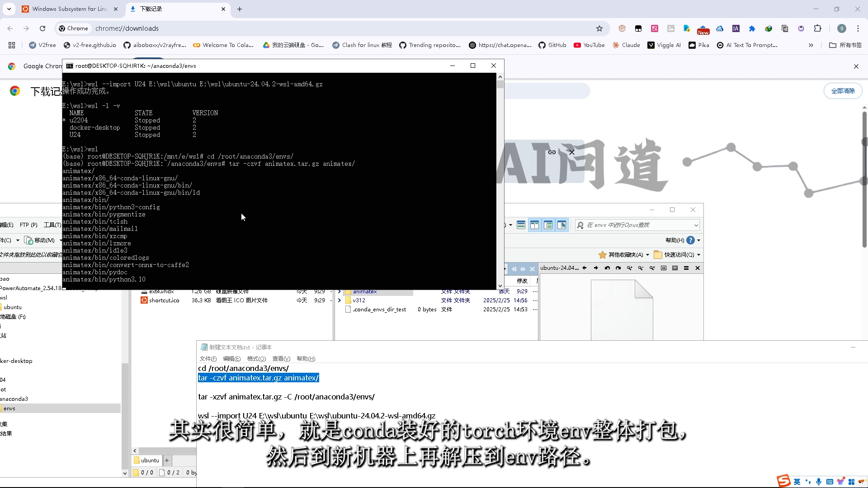Click the terminal window vertical scrollbar
Screen dimensions: 868x488
click(500, 181)
